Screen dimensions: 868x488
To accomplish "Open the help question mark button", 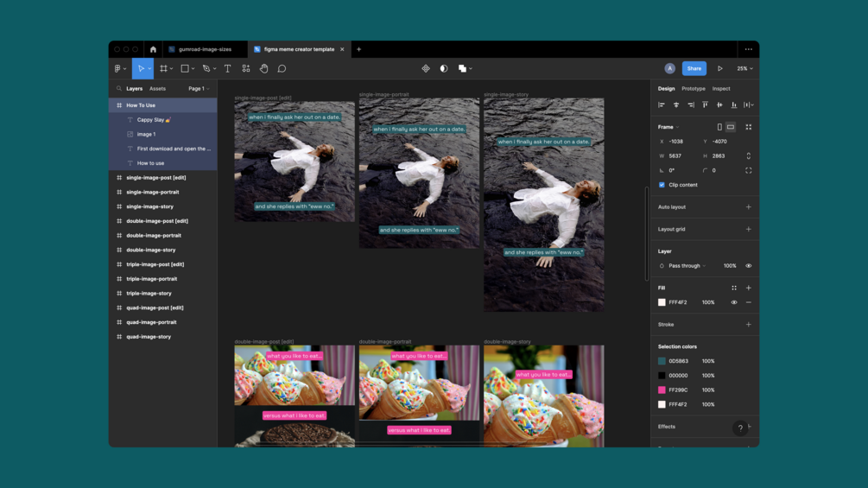I will point(740,428).
